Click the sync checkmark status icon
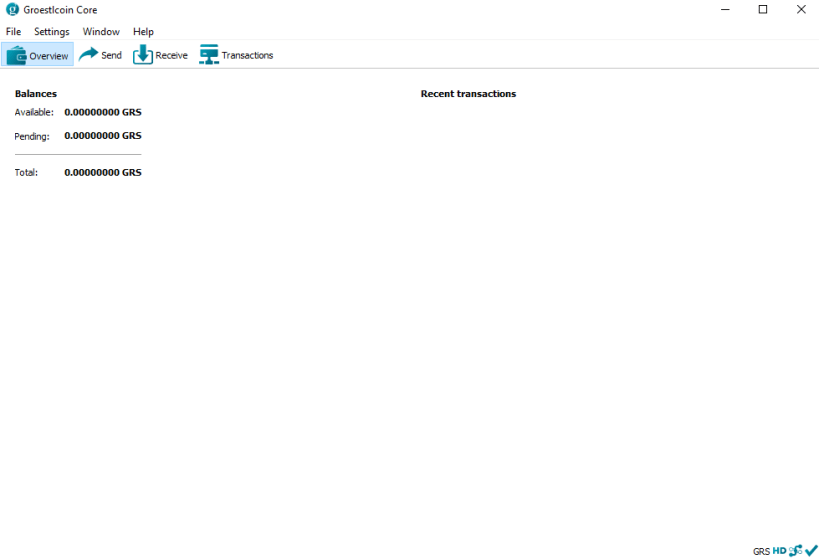819x559 pixels. coord(811,550)
